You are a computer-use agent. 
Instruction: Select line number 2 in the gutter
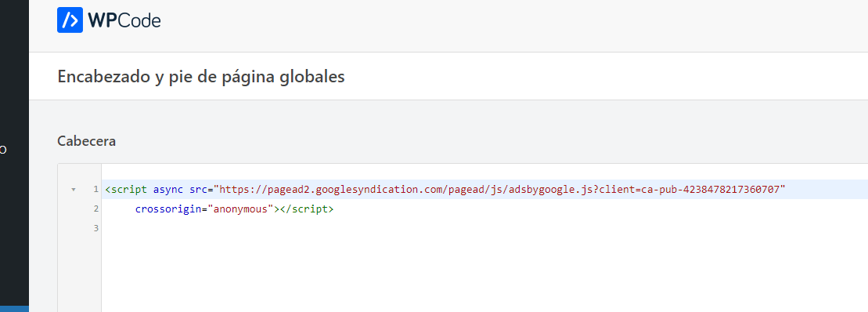(x=95, y=209)
